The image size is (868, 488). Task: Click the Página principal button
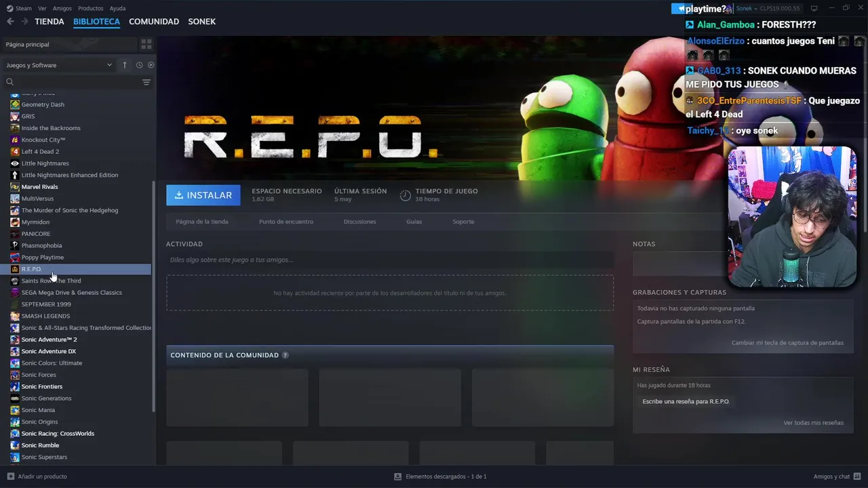(x=68, y=44)
